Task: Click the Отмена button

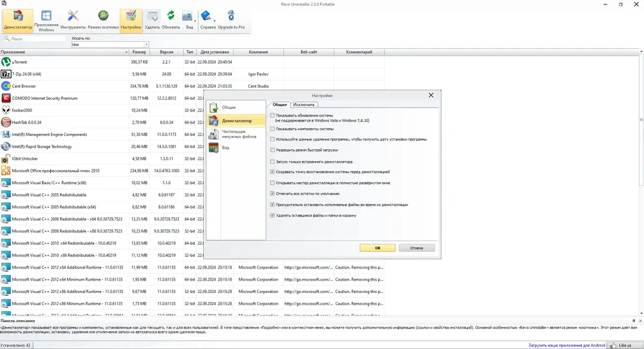Action: coord(417,248)
